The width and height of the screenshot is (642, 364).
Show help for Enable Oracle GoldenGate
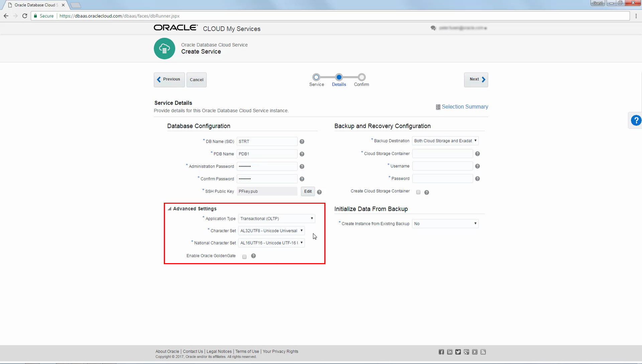(x=253, y=256)
